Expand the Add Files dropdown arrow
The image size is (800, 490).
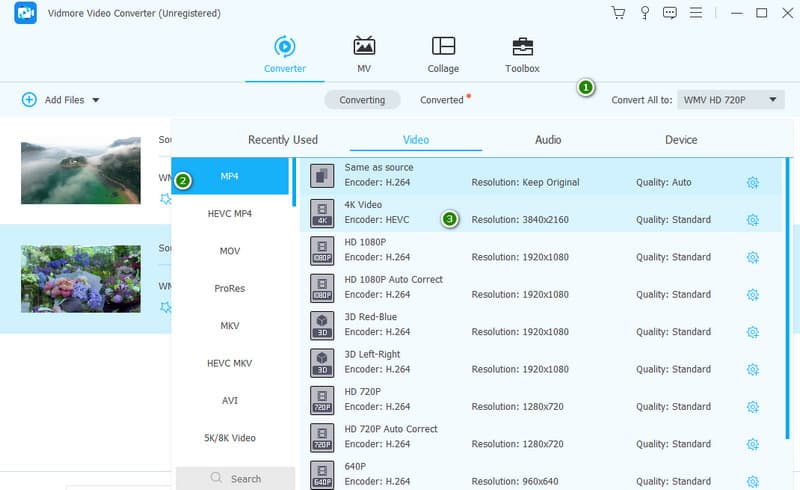[x=96, y=100]
